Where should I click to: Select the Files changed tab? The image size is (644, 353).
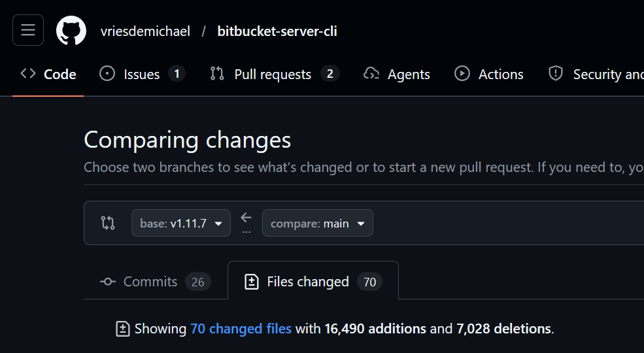(308, 282)
